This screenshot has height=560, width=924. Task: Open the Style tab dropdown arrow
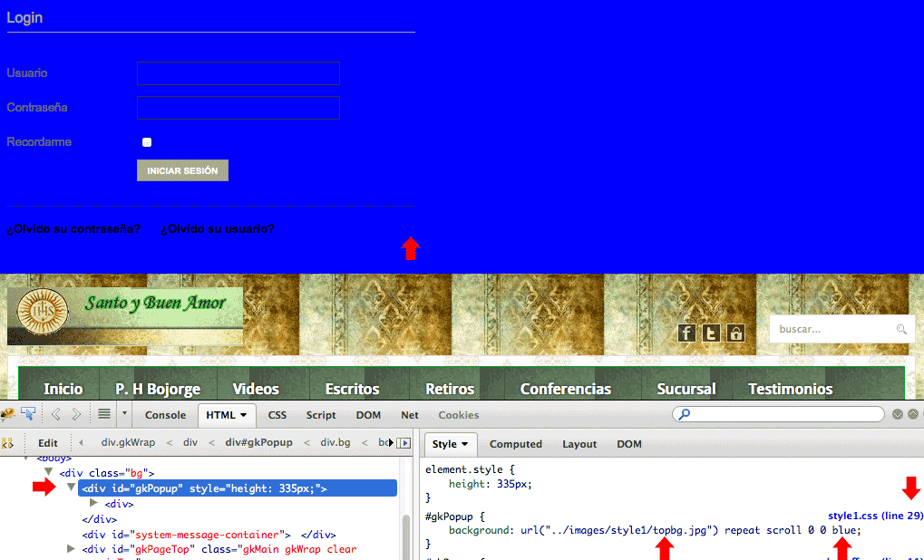[465, 444]
